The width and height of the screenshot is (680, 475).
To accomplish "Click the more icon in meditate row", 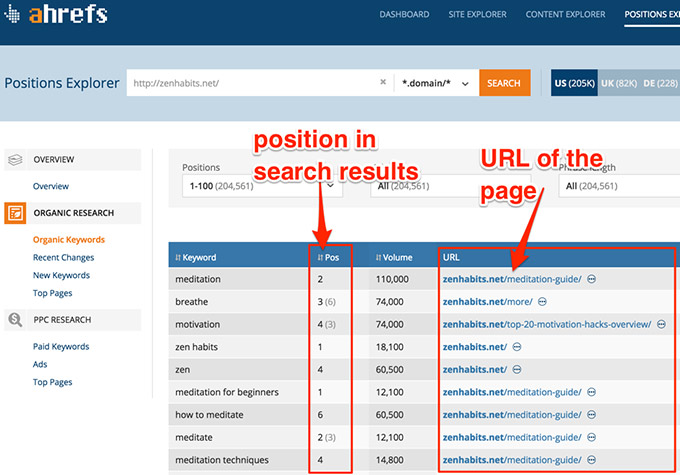I will point(592,437).
